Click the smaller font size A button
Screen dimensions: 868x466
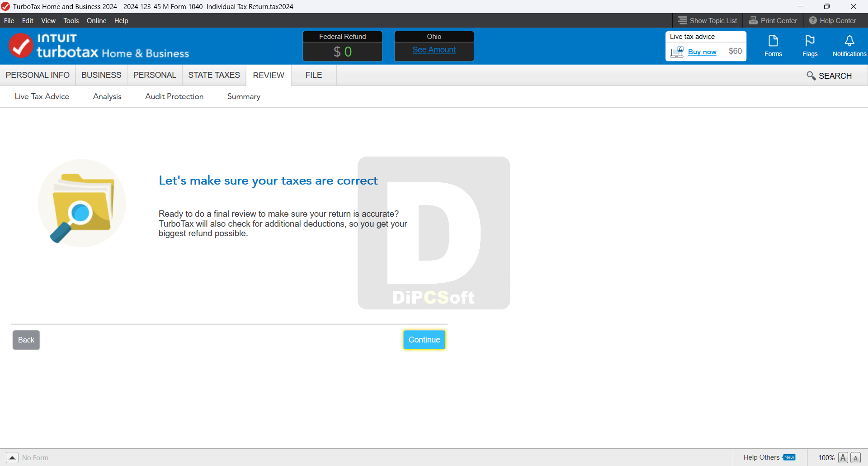tap(855, 458)
